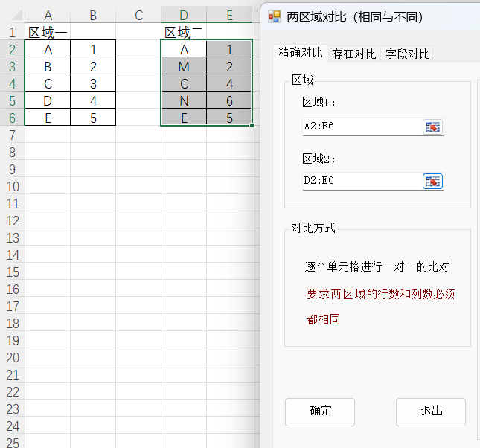Click cell D1 containing 区域二

[184, 32]
